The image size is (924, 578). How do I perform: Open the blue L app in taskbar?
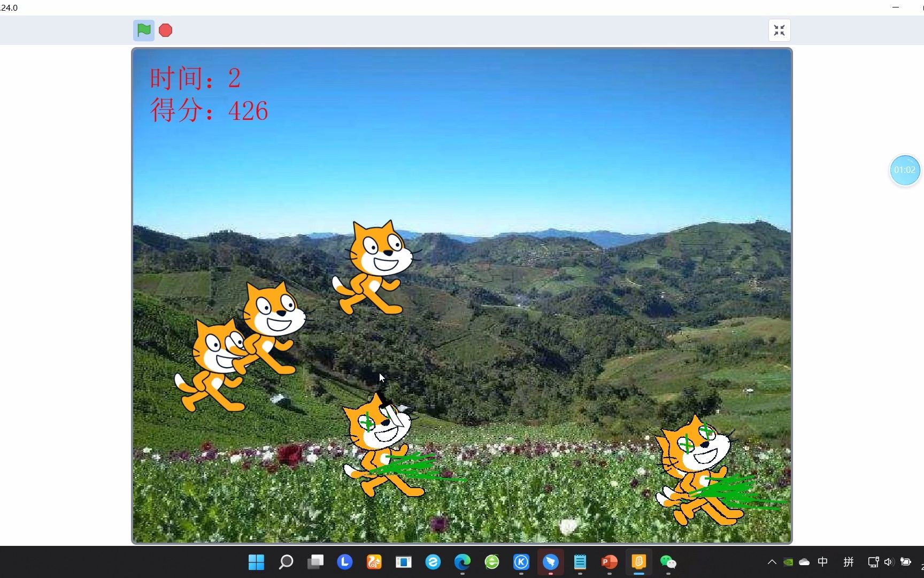click(x=345, y=562)
